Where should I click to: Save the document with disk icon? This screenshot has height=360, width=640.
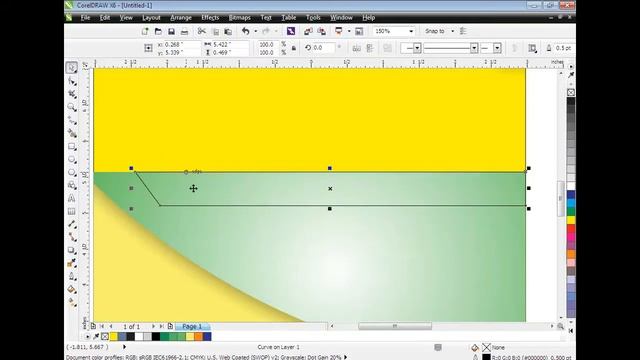[x=171, y=31]
